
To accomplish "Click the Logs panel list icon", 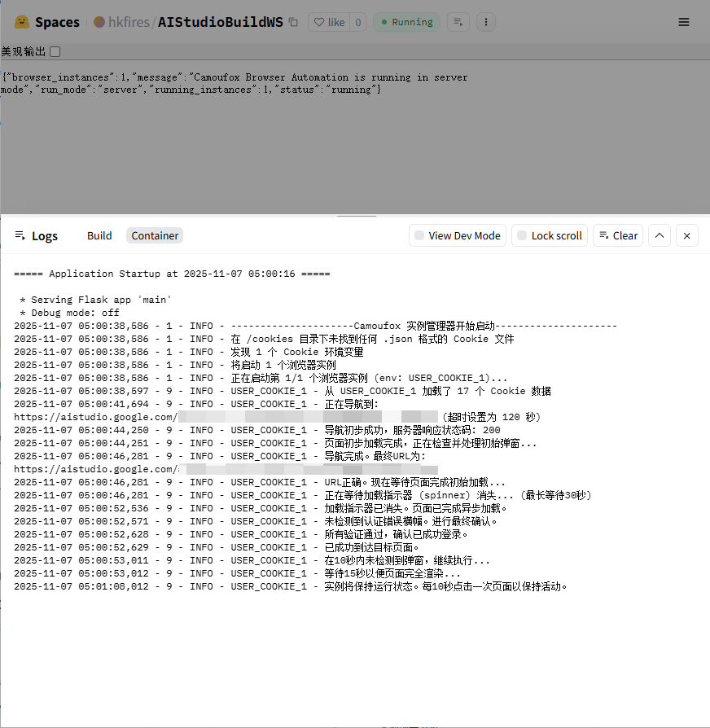I will [x=20, y=235].
